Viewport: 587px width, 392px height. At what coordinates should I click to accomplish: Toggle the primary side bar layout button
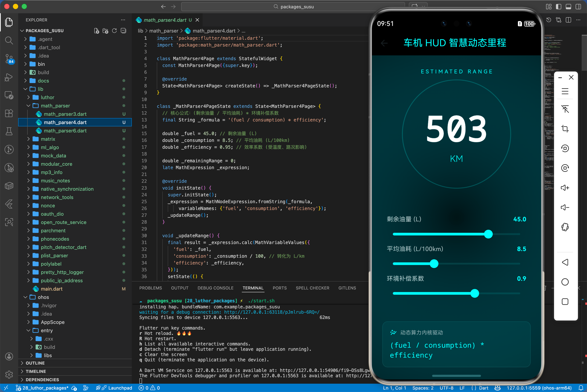(x=558, y=7)
